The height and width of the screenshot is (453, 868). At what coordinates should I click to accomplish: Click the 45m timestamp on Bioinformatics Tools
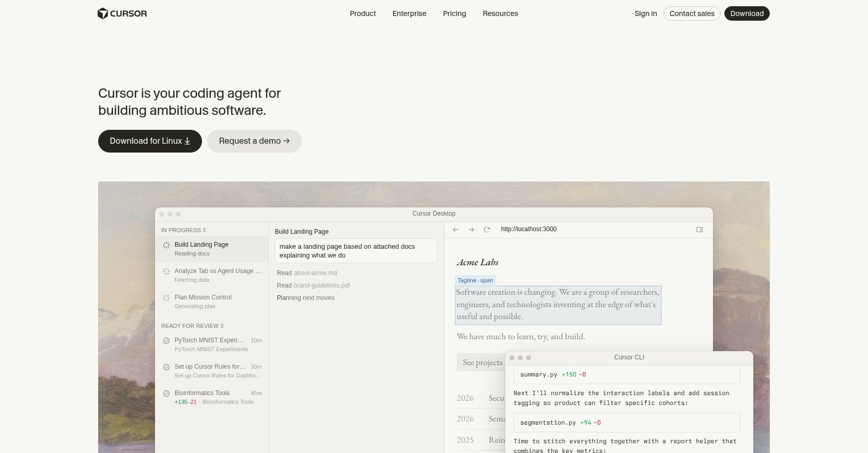click(x=256, y=393)
